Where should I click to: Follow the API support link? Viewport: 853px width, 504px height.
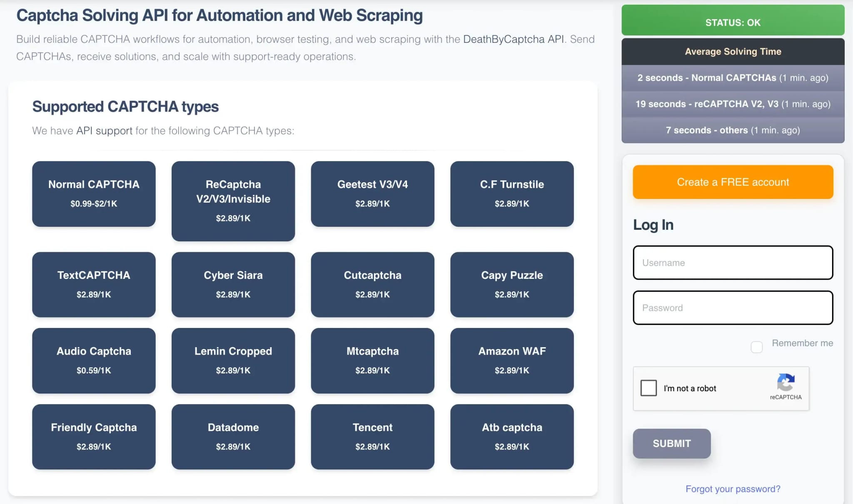(x=104, y=131)
